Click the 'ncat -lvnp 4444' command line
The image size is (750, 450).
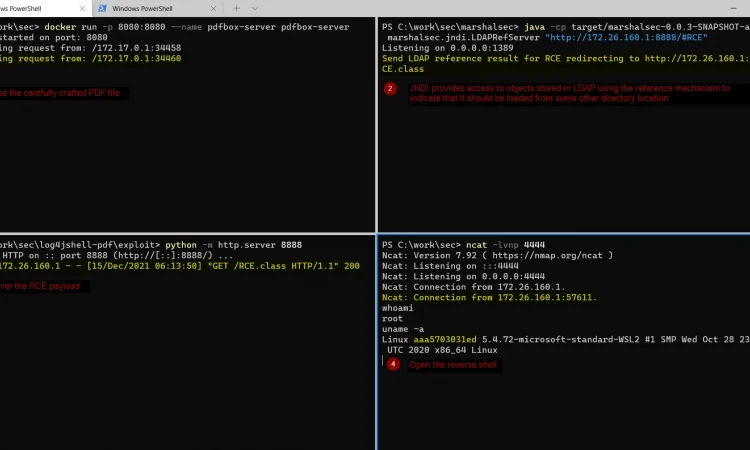coord(463,245)
